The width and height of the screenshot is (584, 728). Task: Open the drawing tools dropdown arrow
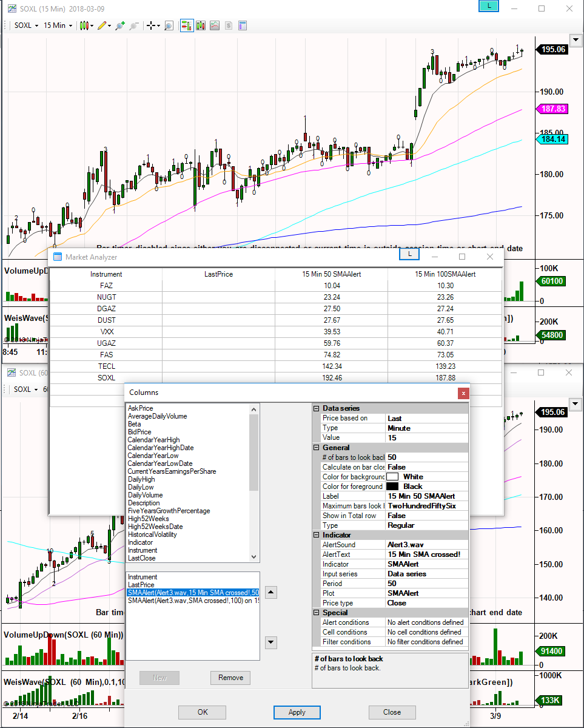point(109,25)
